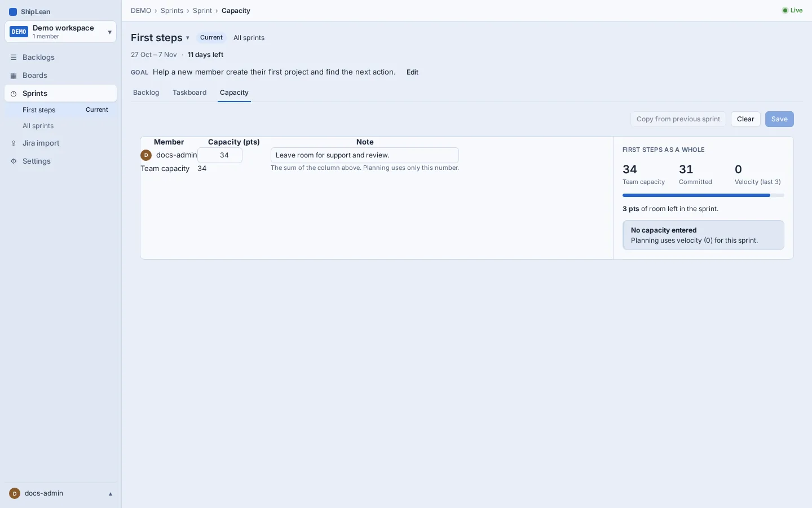Image resolution: width=812 pixels, height=508 pixels.
Task: Click DEMO in the breadcrumb
Action: pos(141,11)
